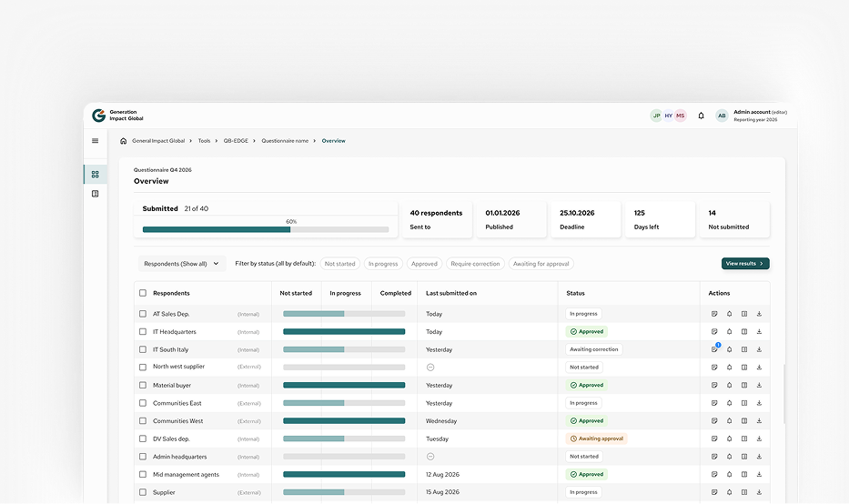The width and height of the screenshot is (849, 504).
Task: Go to QB-EDGE breadcrumb
Action: (x=236, y=141)
